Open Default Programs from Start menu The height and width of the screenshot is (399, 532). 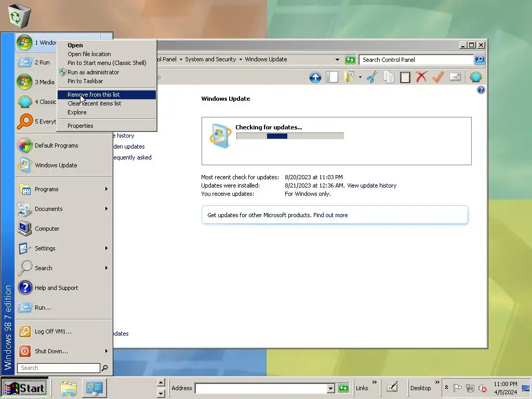point(64,145)
